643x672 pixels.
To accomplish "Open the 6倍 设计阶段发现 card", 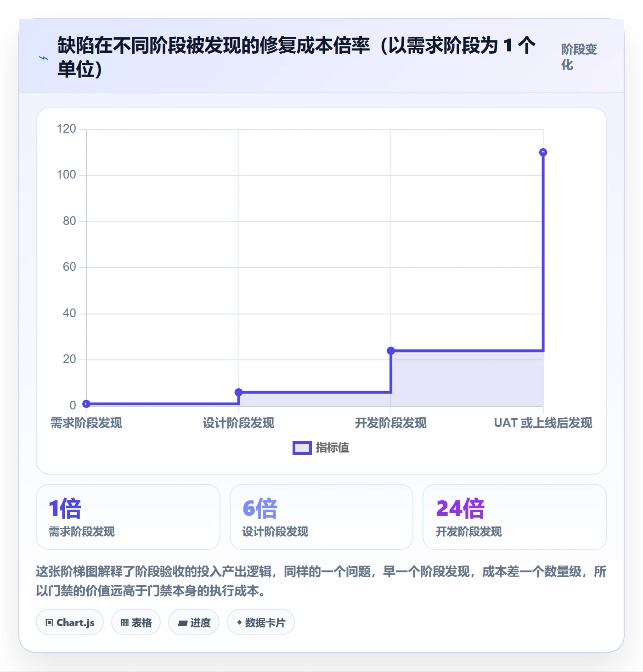I will (321, 517).
